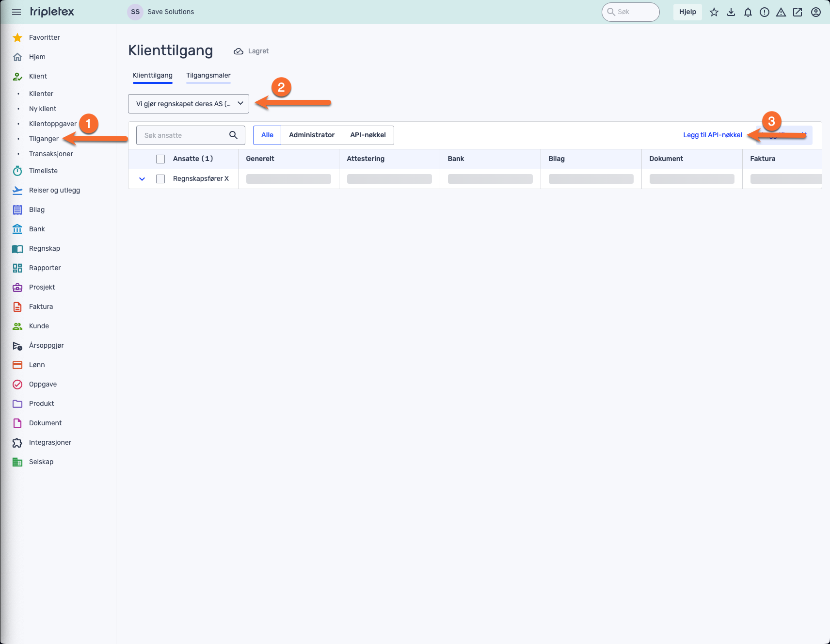Click the Legg til API-nøkkel link
The height and width of the screenshot is (644, 830).
coord(712,135)
